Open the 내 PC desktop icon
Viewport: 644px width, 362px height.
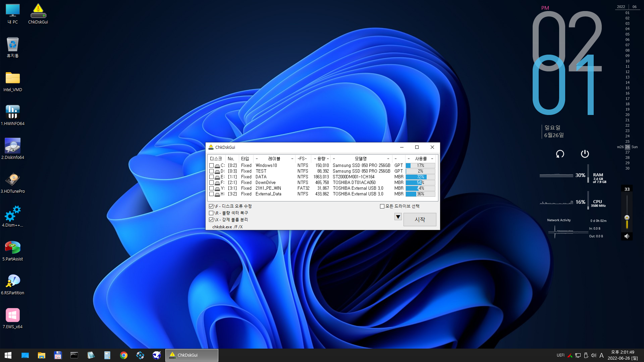pos(13,14)
